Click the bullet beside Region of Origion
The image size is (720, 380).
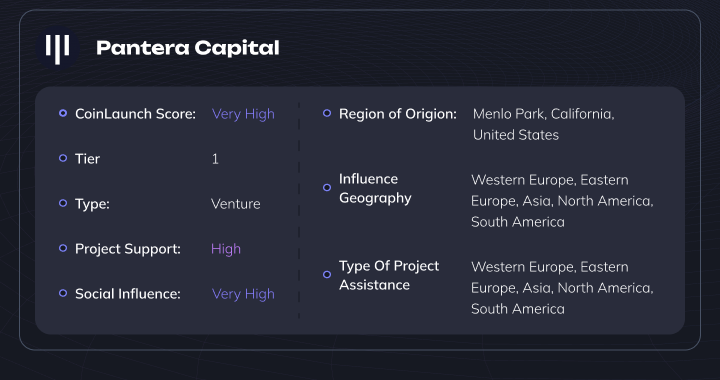(327, 113)
